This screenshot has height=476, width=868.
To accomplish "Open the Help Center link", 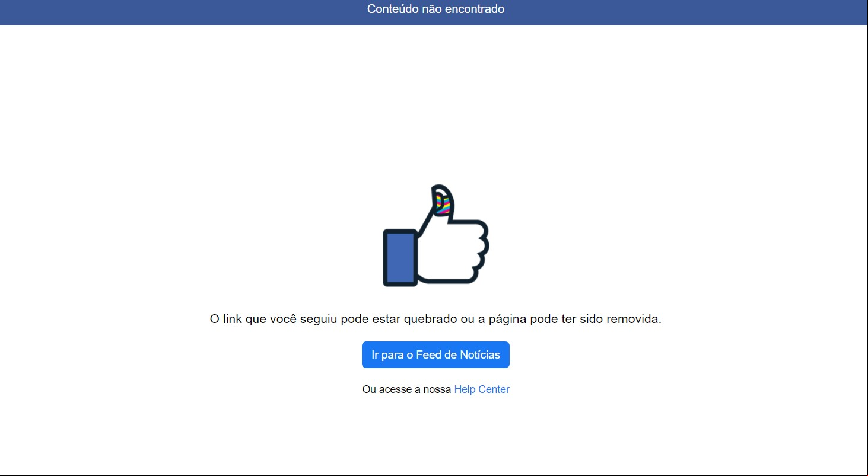I will [482, 389].
